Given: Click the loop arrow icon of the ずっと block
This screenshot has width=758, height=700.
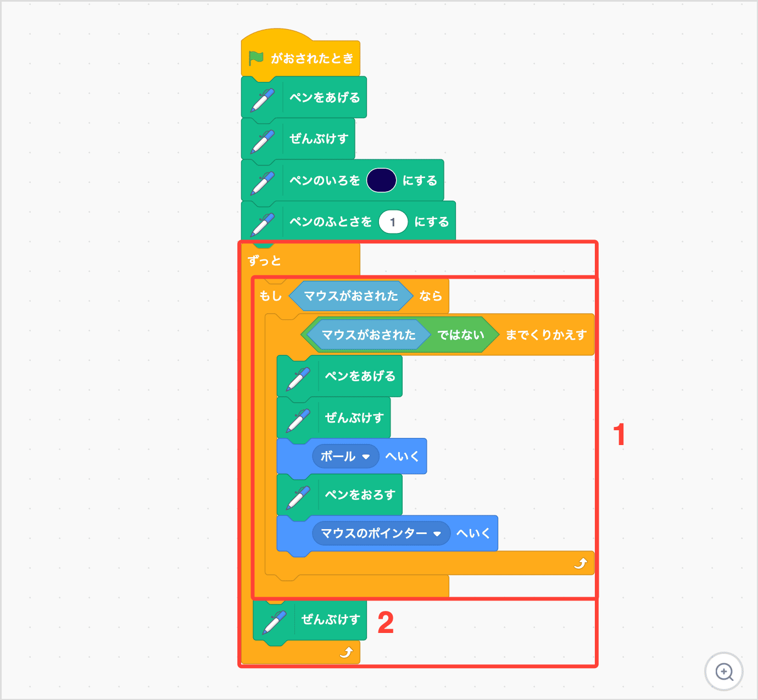Looking at the screenshot, I should (346, 652).
